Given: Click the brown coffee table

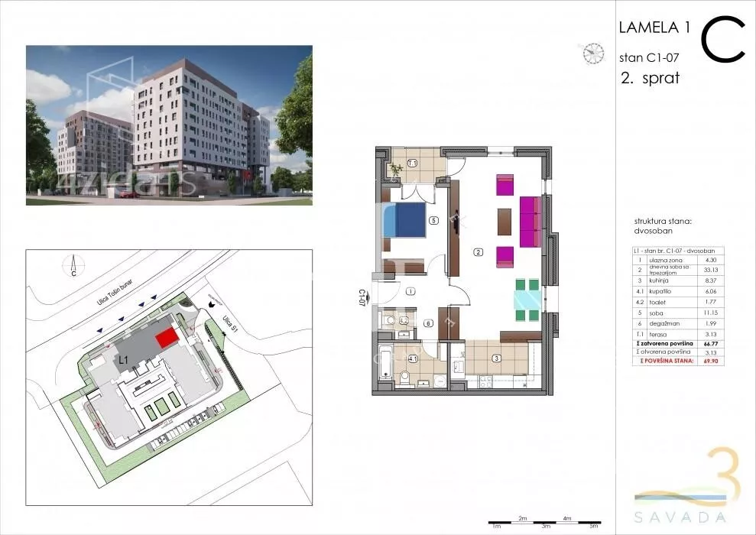Looking at the screenshot, I should [504, 222].
